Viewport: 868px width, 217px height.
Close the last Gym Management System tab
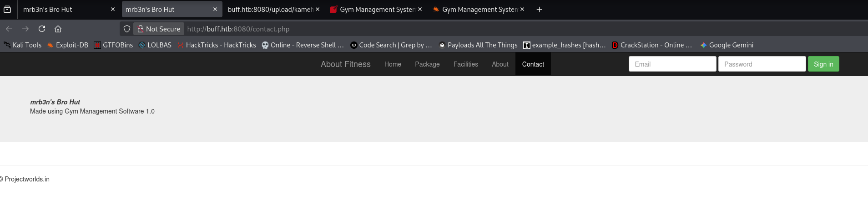[x=522, y=10]
